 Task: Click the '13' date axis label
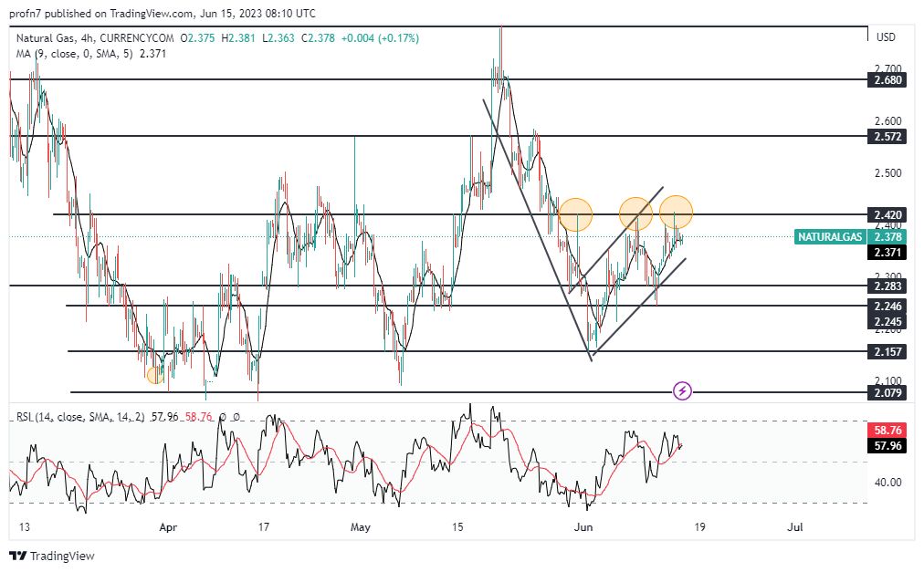[x=24, y=526]
